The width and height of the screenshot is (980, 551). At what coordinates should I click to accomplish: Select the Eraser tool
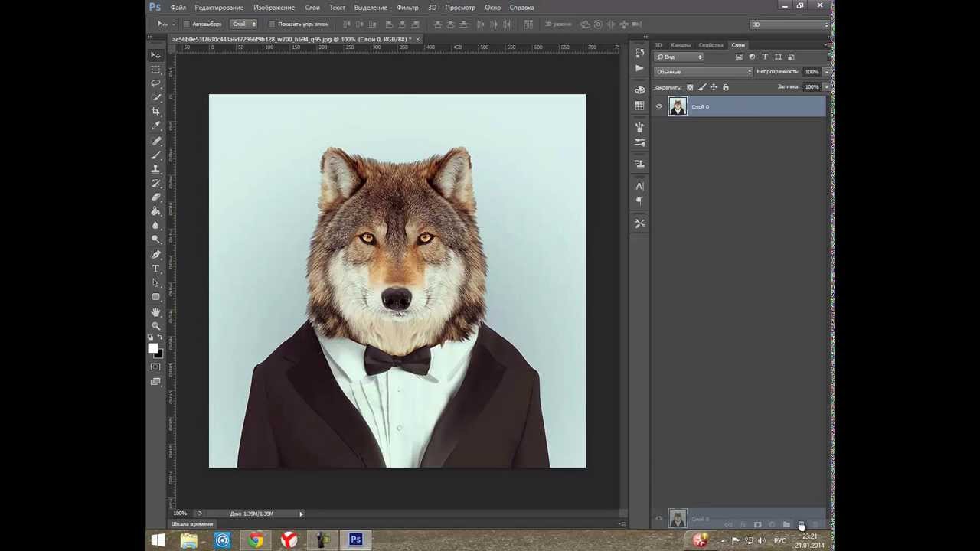pyautogui.click(x=155, y=197)
